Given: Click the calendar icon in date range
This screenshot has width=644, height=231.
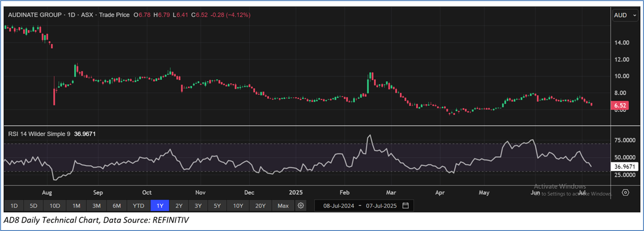Looking at the screenshot, I should 405,205.
